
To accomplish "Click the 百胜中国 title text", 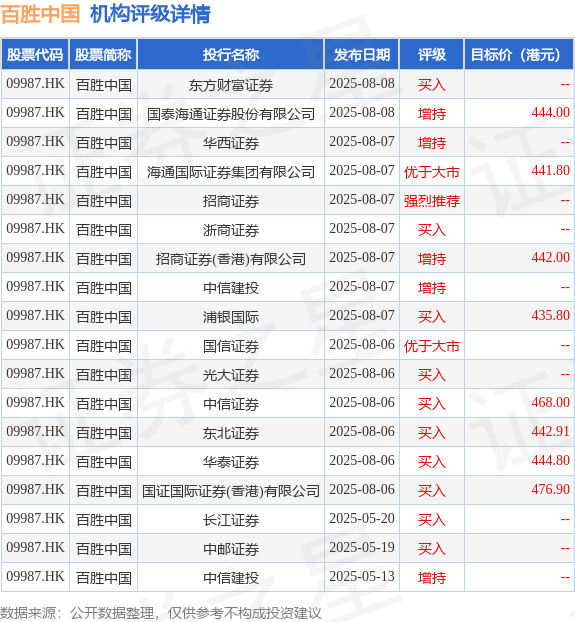I will [x=40, y=14].
